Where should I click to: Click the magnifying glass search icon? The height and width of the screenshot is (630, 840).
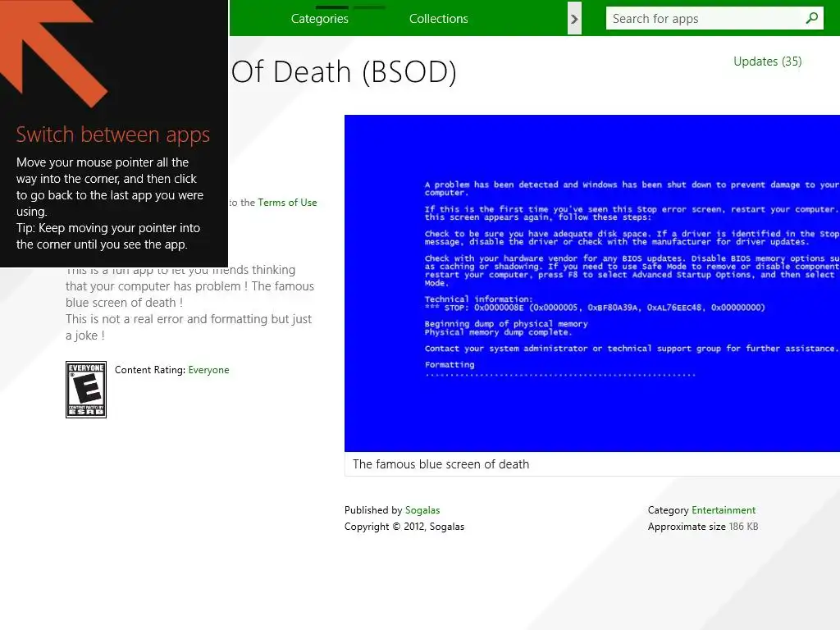[x=812, y=18]
